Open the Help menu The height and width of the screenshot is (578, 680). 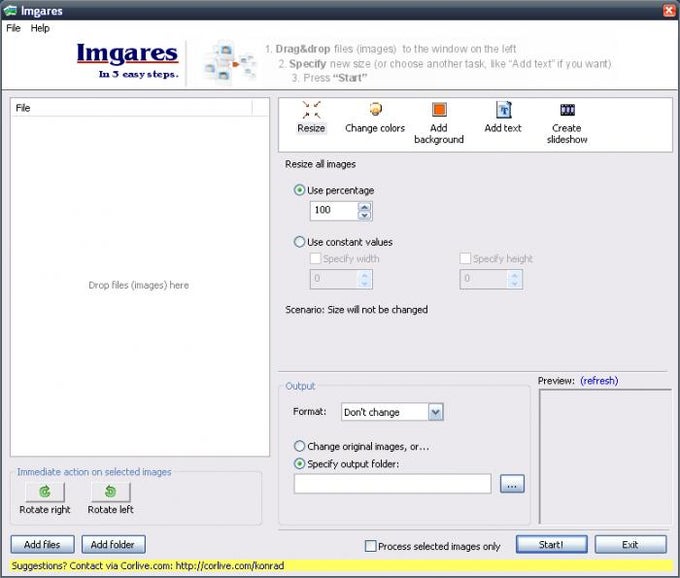(x=40, y=28)
